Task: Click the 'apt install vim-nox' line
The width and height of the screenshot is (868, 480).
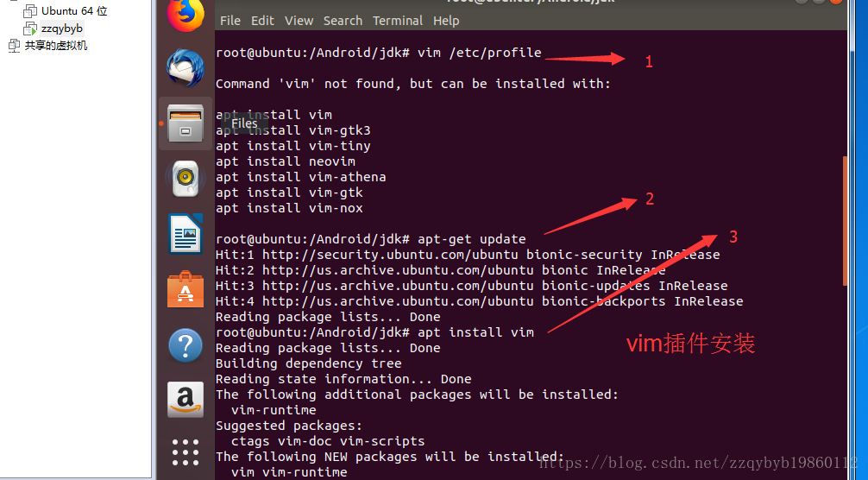Action: (290, 208)
